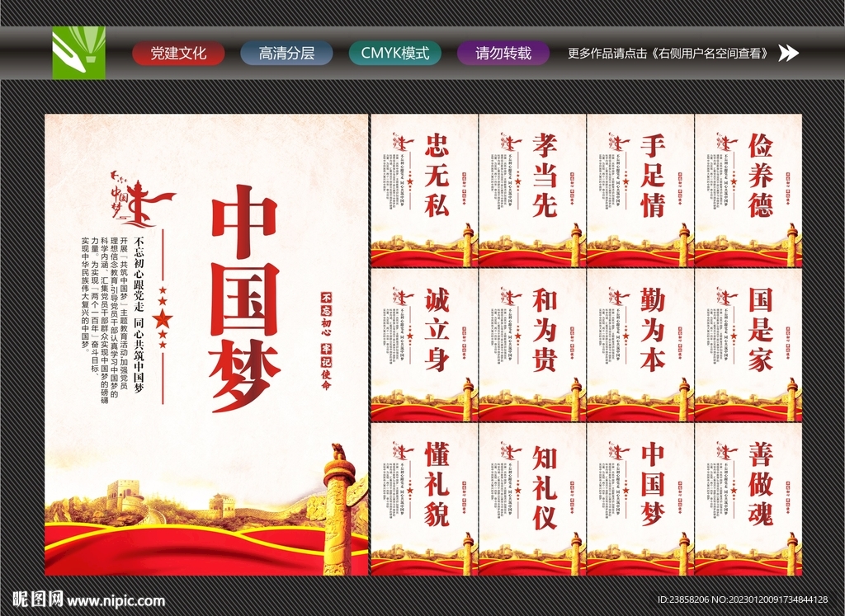Click the teal CMYK模式 tag
The height and width of the screenshot is (616, 845).
tap(397, 54)
